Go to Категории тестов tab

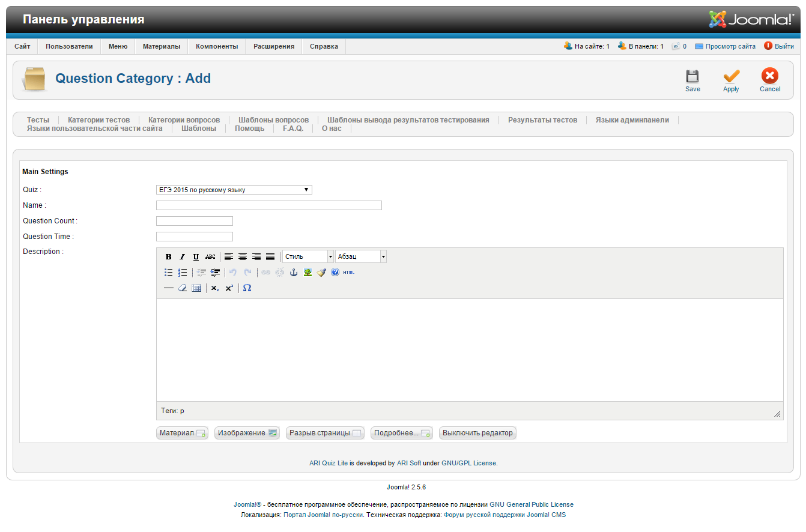(99, 120)
